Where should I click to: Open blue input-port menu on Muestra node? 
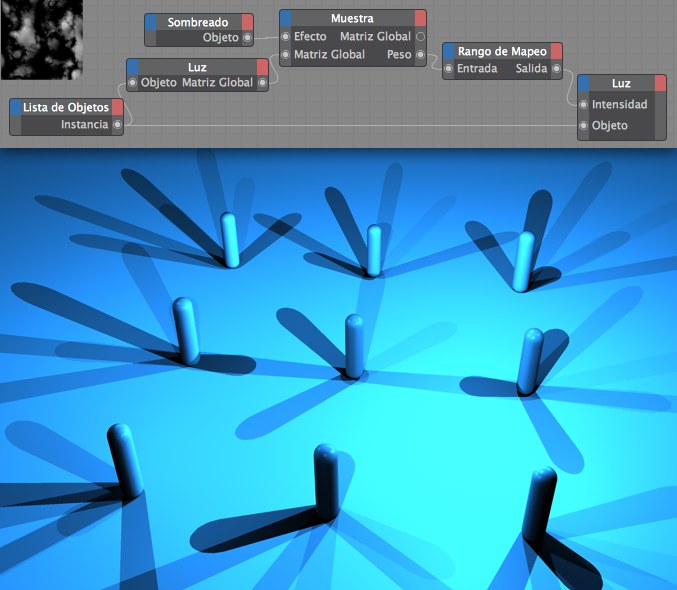click(286, 18)
